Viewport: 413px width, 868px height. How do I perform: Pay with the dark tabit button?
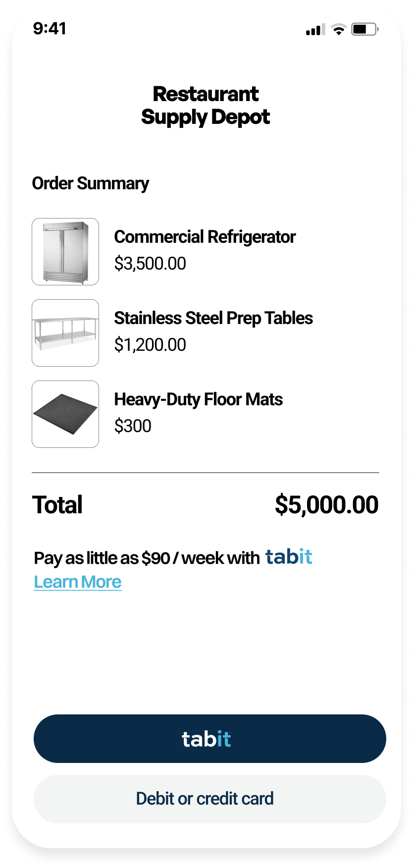coord(209,739)
